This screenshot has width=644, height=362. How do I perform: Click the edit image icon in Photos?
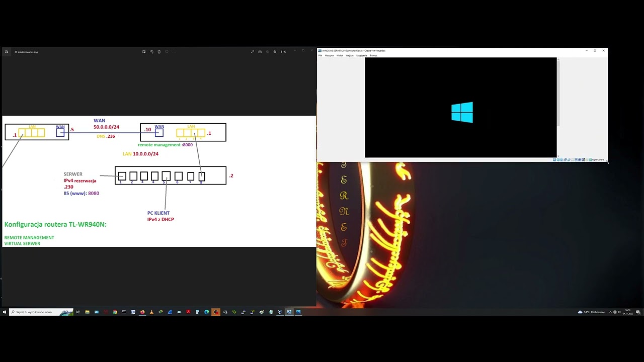tap(144, 52)
